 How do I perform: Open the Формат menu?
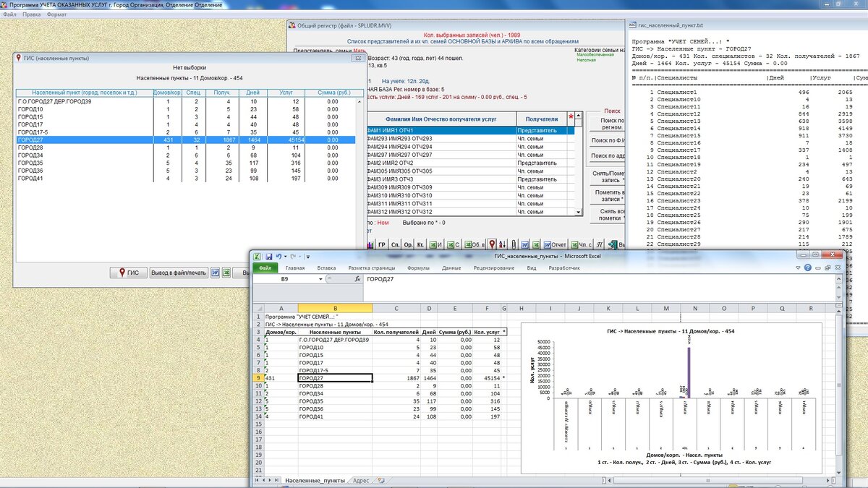(x=56, y=14)
